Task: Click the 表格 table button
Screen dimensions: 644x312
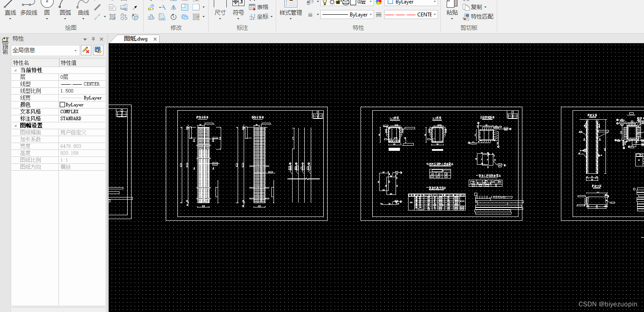Action: click(259, 7)
